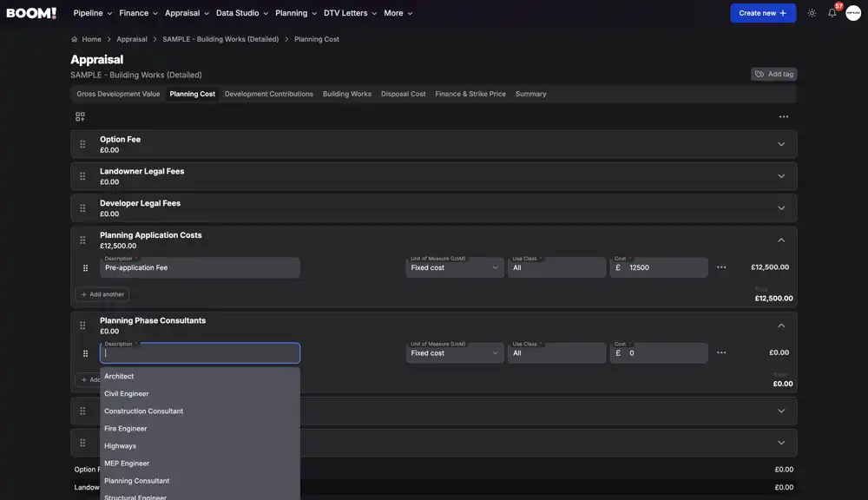
Task: Click the Home breadcrumb icon
Action: [74, 39]
